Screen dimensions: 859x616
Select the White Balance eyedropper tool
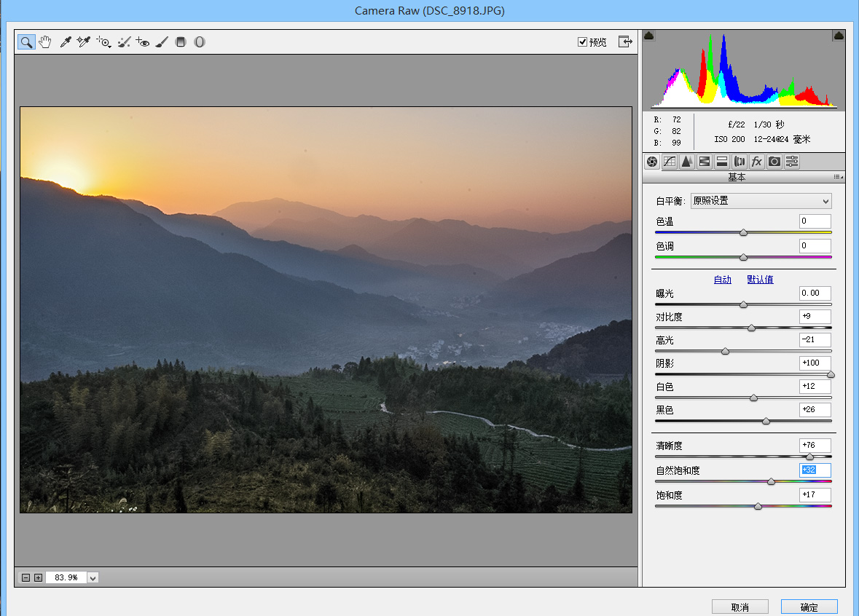pos(66,42)
